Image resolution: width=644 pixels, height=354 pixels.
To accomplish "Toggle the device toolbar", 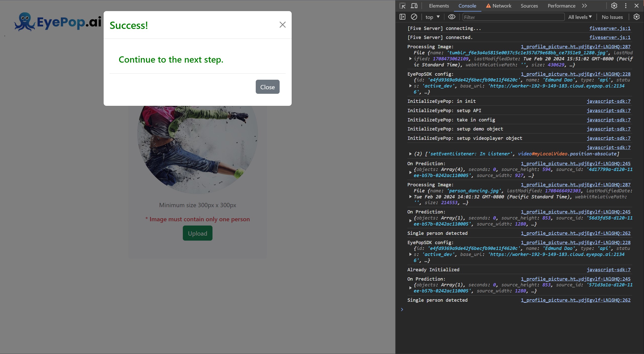I will (414, 6).
